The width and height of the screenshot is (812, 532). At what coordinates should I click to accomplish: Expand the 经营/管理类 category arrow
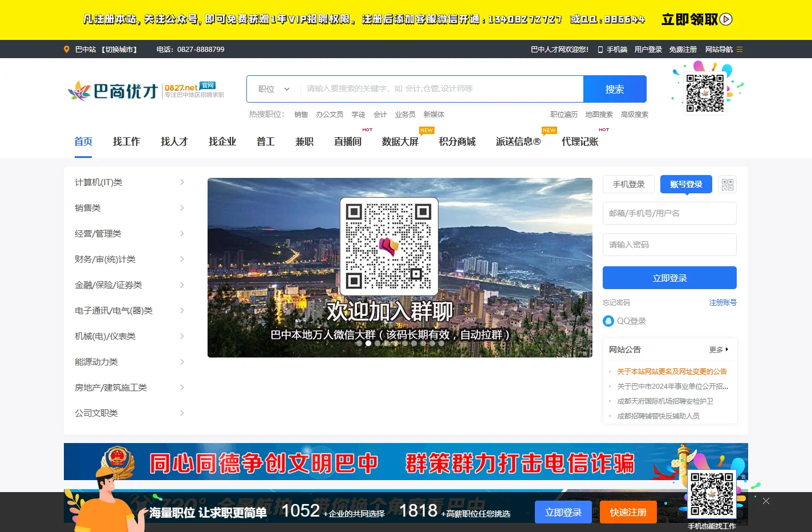(x=182, y=234)
